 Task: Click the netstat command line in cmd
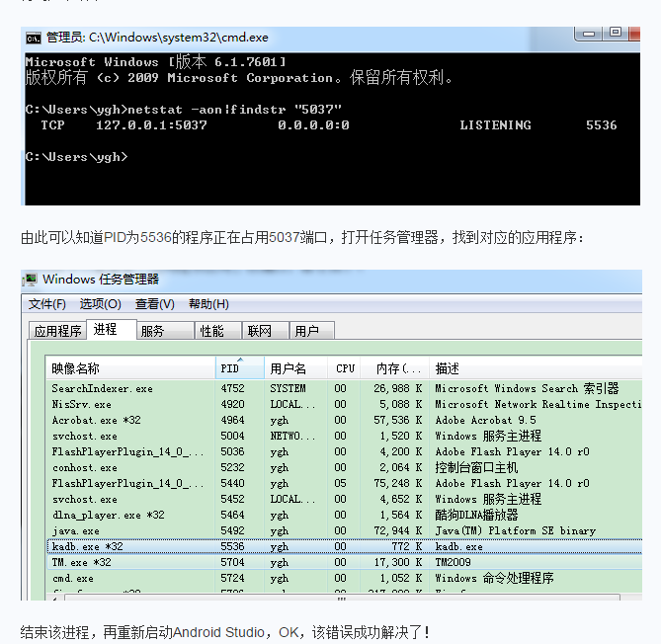click(183, 110)
